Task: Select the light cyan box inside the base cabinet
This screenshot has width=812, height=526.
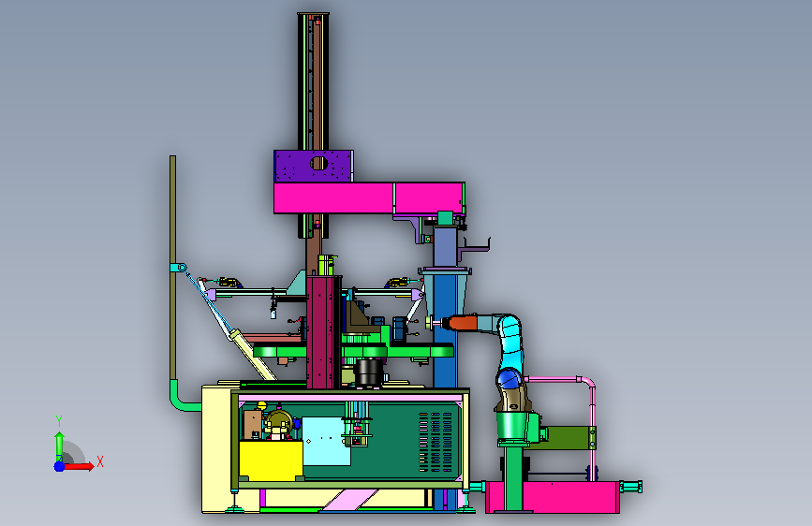Action: 325,441
